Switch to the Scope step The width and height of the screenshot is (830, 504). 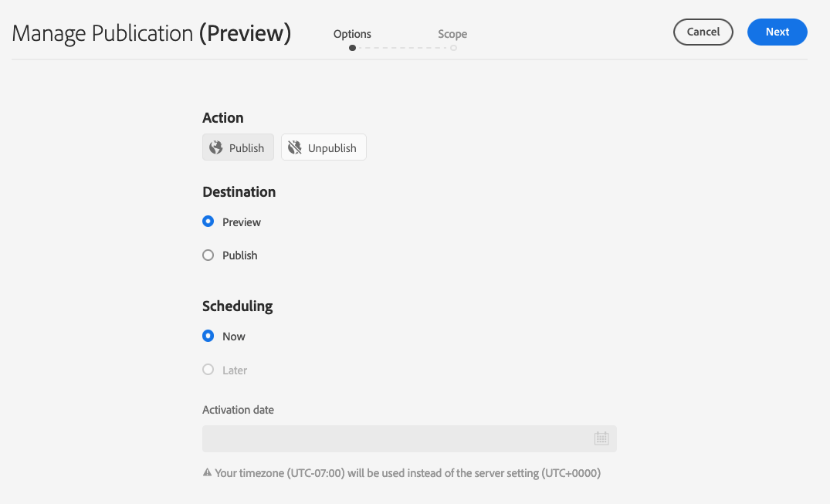(x=452, y=34)
